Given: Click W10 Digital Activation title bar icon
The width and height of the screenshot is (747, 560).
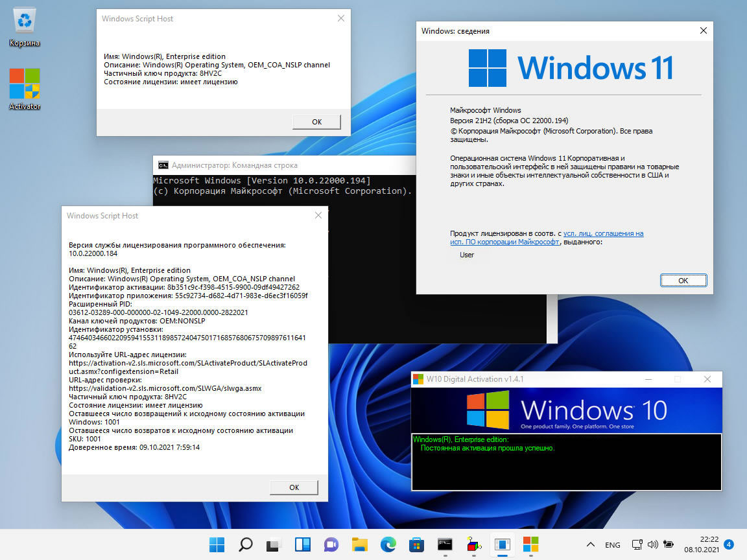Looking at the screenshot, I should pyautogui.click(x=418, y=379).
